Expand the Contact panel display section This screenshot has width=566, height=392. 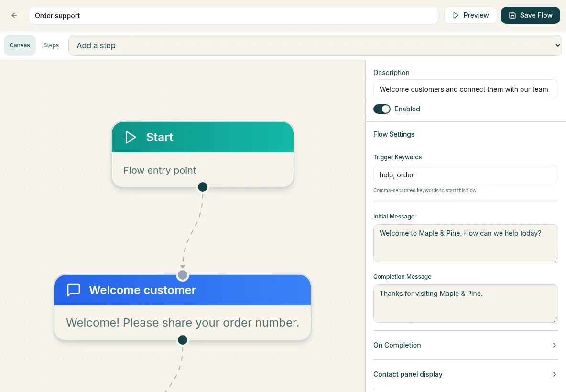[x=466, y=374]
